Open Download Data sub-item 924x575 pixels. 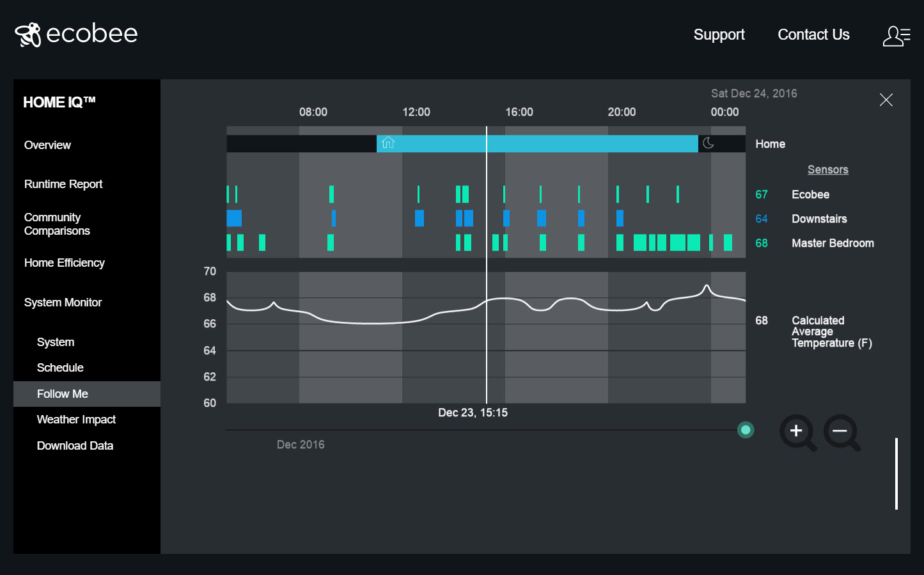[x=75, y=446]
